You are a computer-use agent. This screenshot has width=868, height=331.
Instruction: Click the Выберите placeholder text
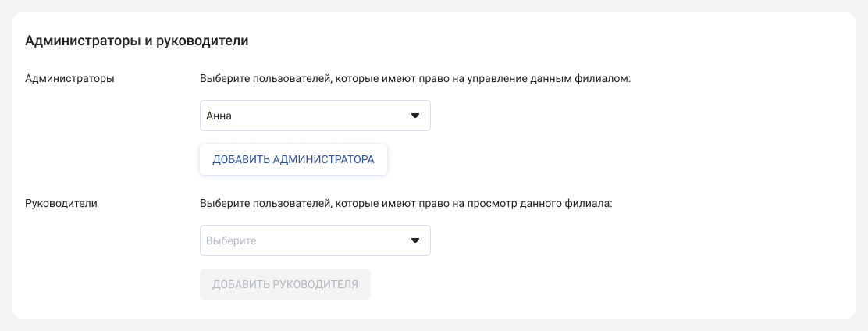click(x=231, y=240)
